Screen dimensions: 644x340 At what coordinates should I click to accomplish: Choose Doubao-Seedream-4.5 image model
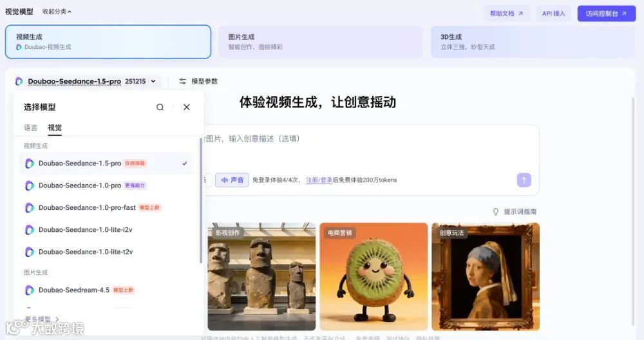(x=106, y=290)
